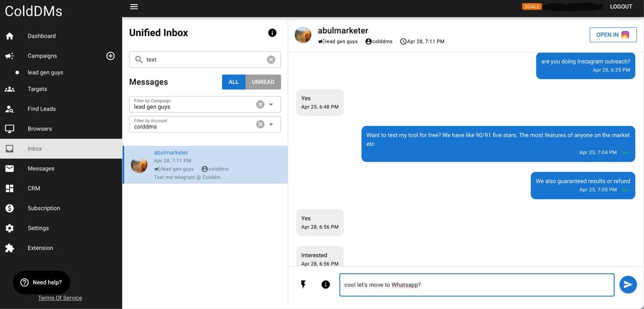Click the Extension puzzle icon

pos(10,248)
